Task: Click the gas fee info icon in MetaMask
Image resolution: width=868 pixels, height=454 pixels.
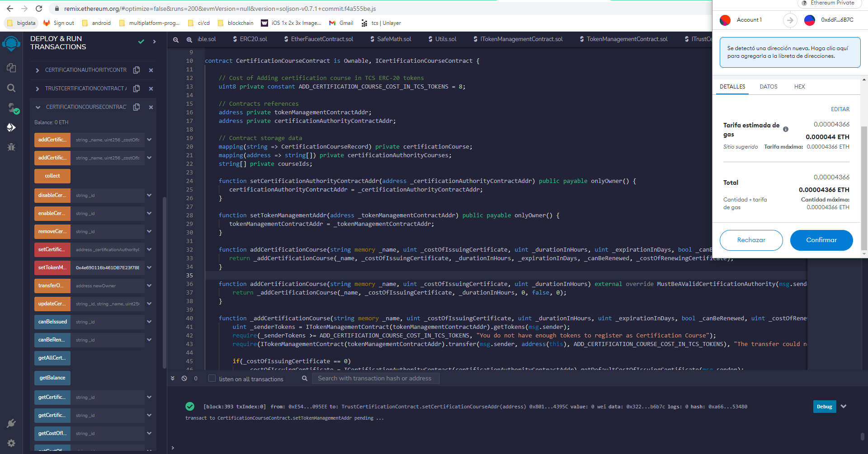Action: tap(786, 129)
